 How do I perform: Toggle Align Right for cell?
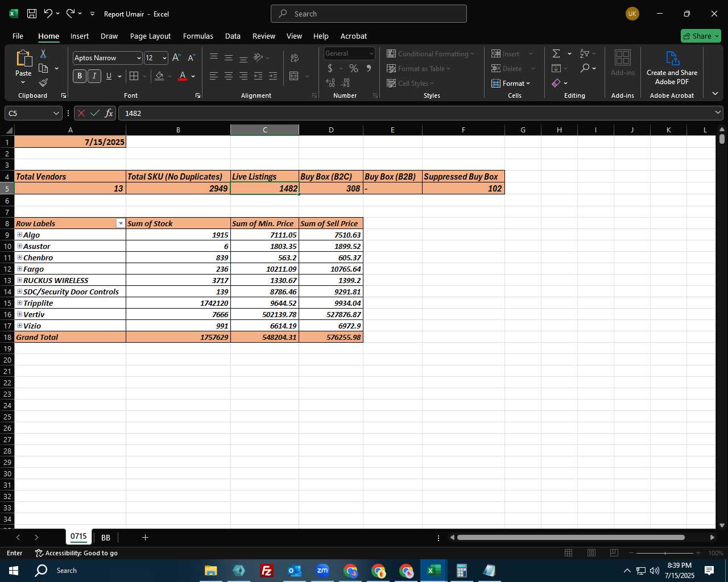tap(243, 76)
